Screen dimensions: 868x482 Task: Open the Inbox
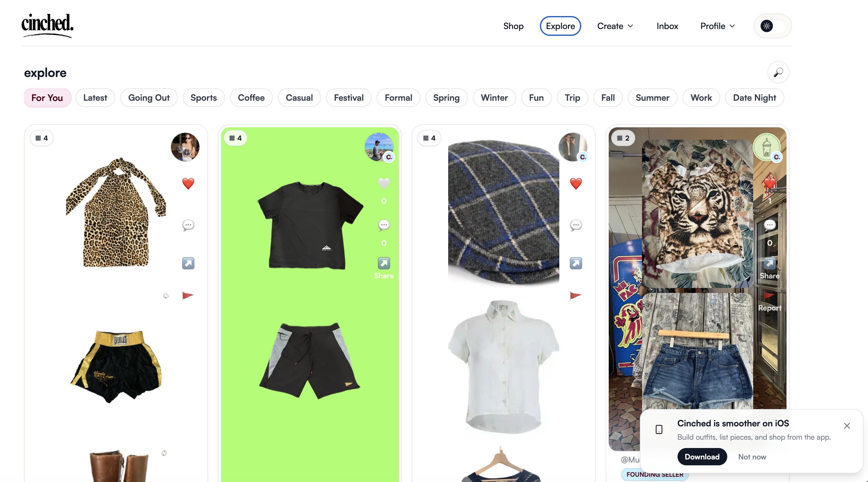tap(667, 26)
